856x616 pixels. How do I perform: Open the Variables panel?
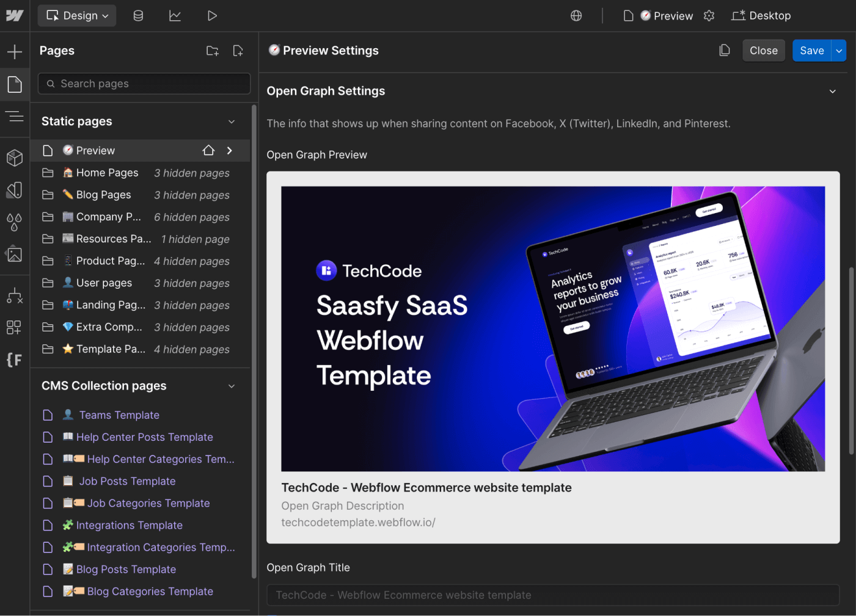click(15, 222)
